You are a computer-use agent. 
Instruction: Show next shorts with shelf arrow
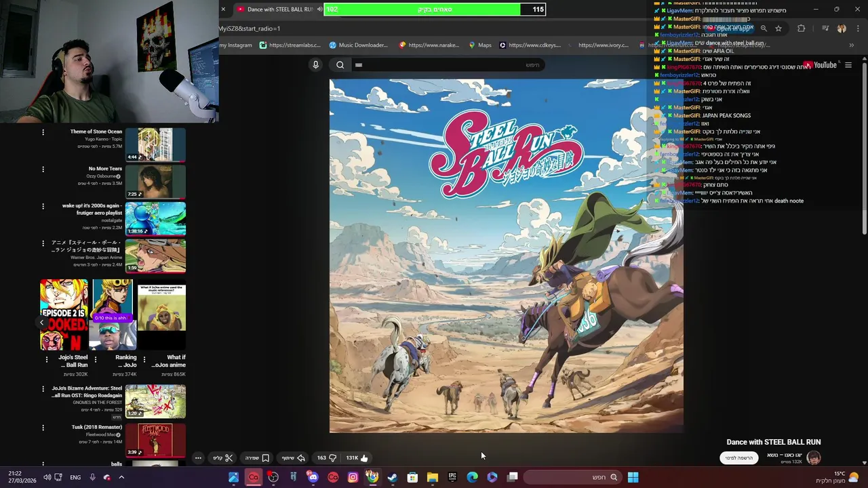[x=42, y=323]
